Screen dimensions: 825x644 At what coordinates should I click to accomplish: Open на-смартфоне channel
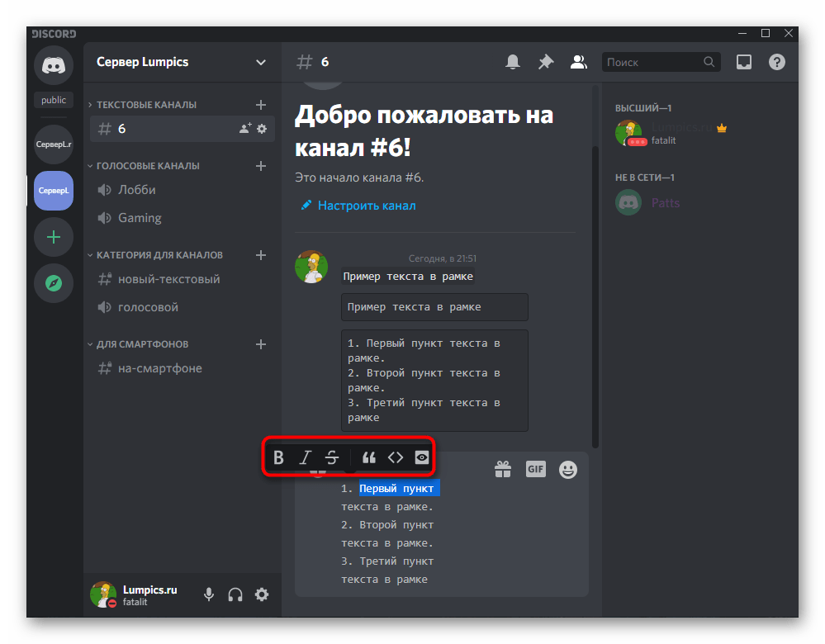(182, 368)
